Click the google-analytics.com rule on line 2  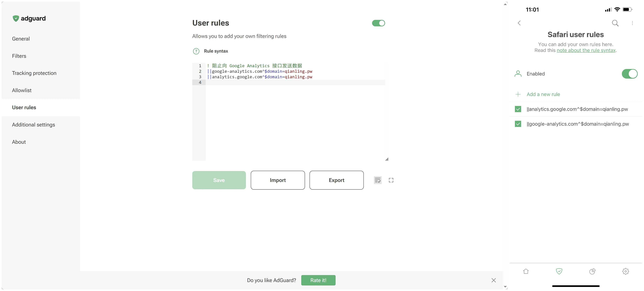point(260,71)
